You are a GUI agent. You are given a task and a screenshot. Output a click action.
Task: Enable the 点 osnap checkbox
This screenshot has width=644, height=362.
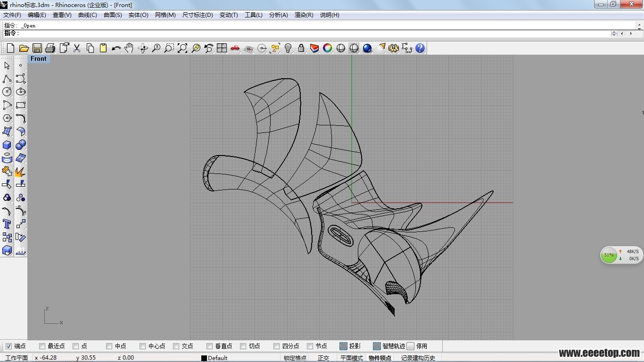75,346
